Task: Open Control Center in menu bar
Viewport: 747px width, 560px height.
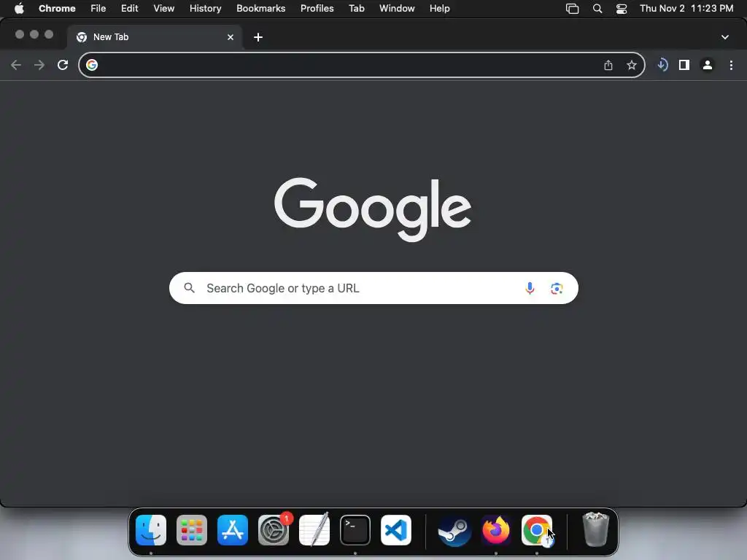Action: [x=622, y=9]
